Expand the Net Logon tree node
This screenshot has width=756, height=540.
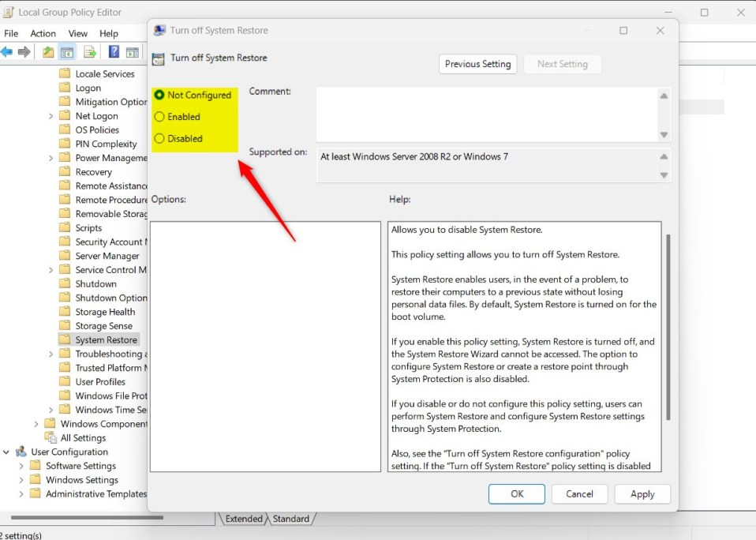tap(51, 116)
